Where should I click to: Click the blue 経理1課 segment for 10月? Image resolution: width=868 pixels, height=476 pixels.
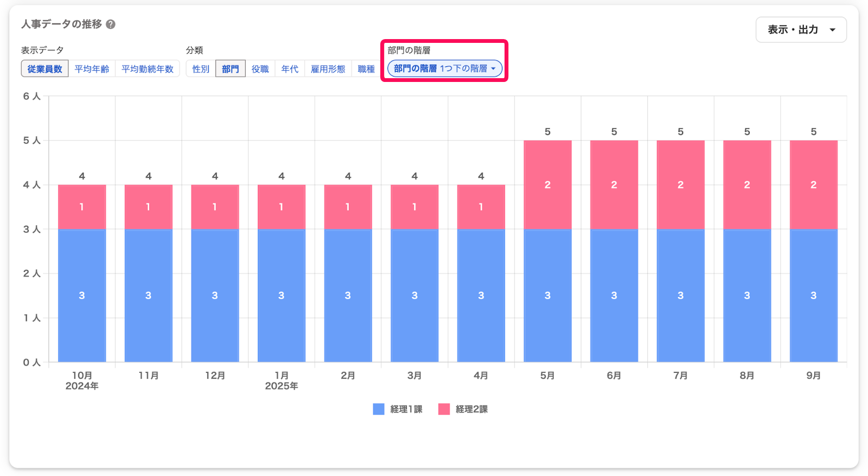(x=82, y=295)
